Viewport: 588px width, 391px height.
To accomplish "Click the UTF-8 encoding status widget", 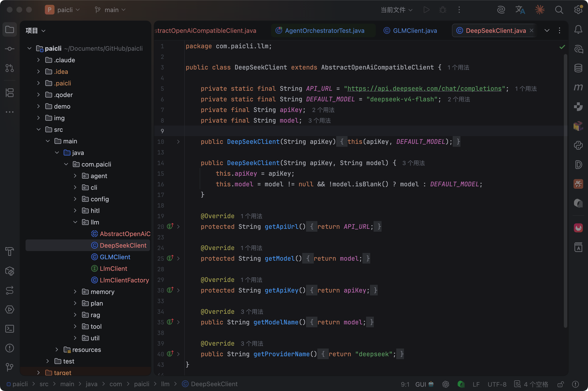I will [x=497, y=384].
